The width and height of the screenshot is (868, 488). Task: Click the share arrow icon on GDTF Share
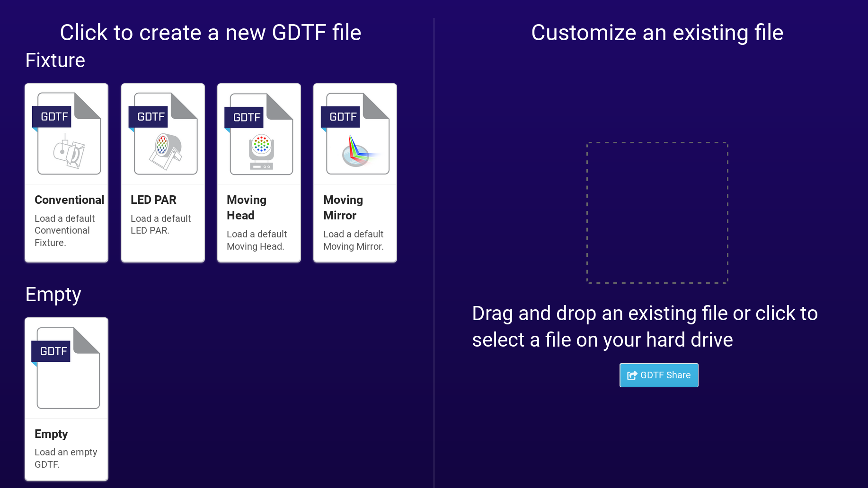tap(632, 375)
